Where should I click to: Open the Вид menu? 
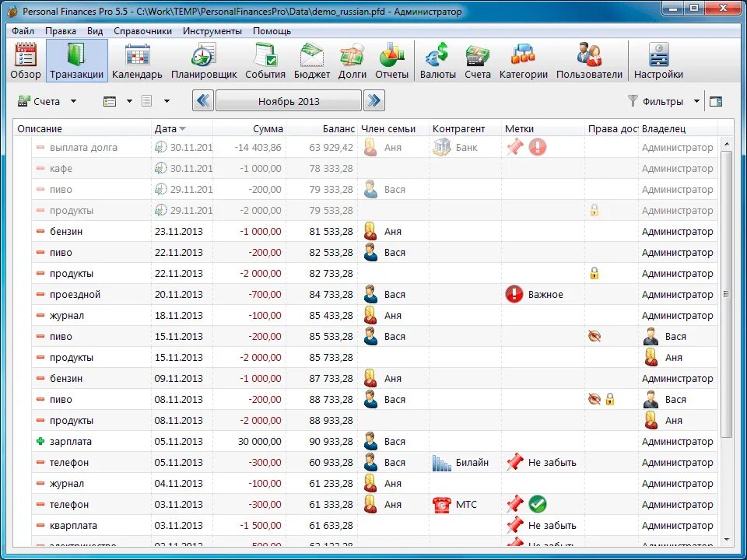(95, 31)
